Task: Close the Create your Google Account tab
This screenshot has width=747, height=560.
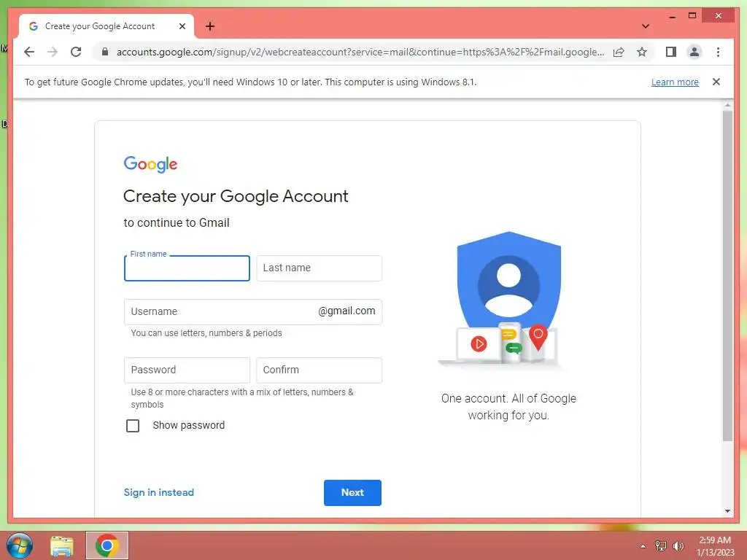Action: point(182,26)
